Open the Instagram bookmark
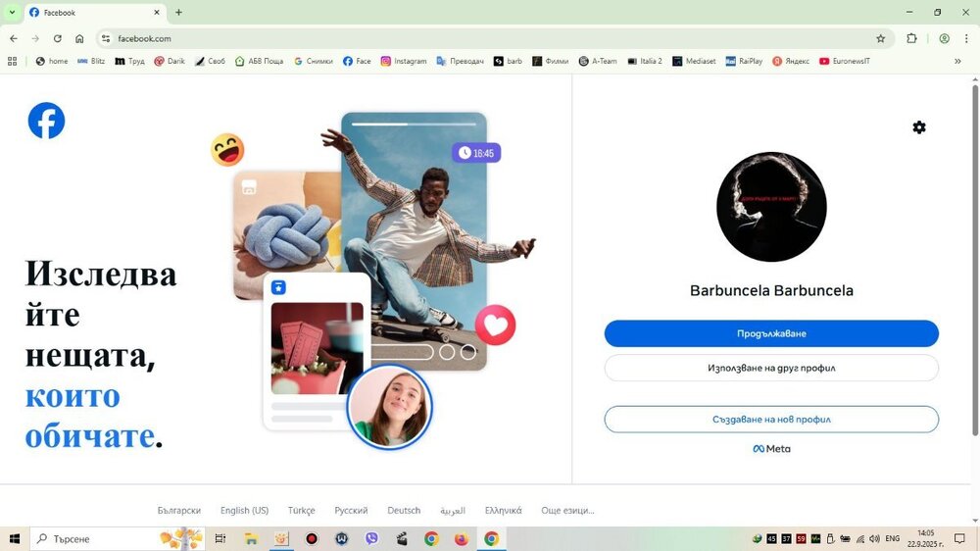This screenshot has height=551, width=980. [404, 61]
